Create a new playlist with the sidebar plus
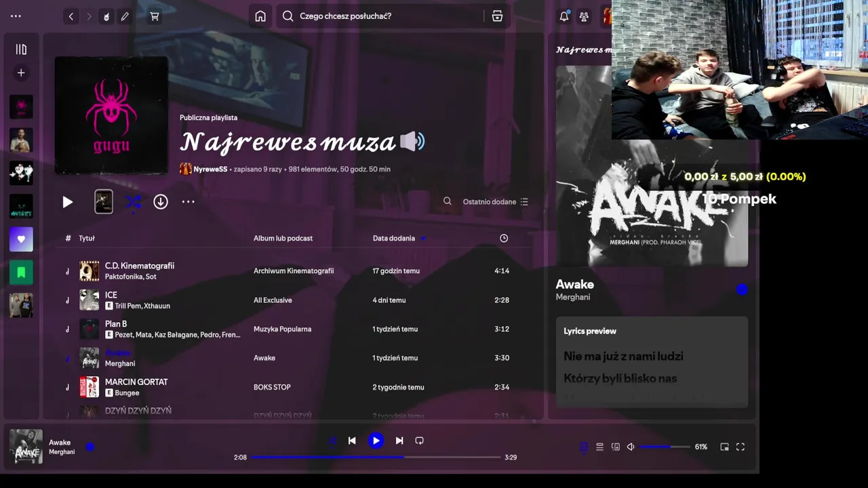868x488 pixels. pyautogui.click(x=21, y=73)
